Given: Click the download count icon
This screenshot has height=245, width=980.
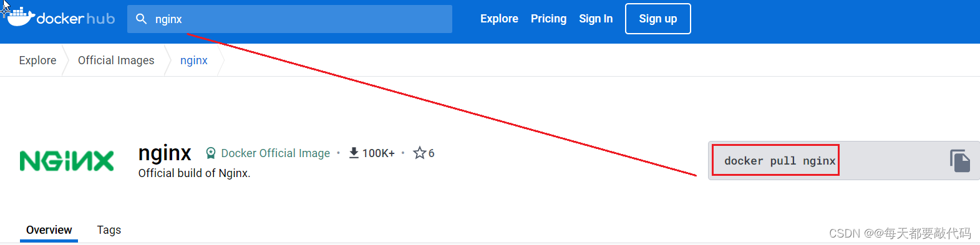Looking at the screenshot, I should tap(354, 153).
